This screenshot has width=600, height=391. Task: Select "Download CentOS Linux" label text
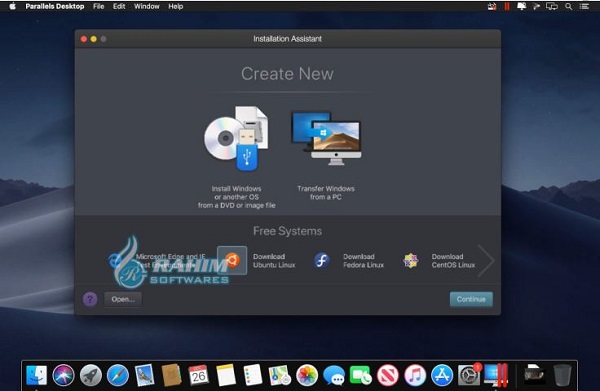click(x=453, y=261)
